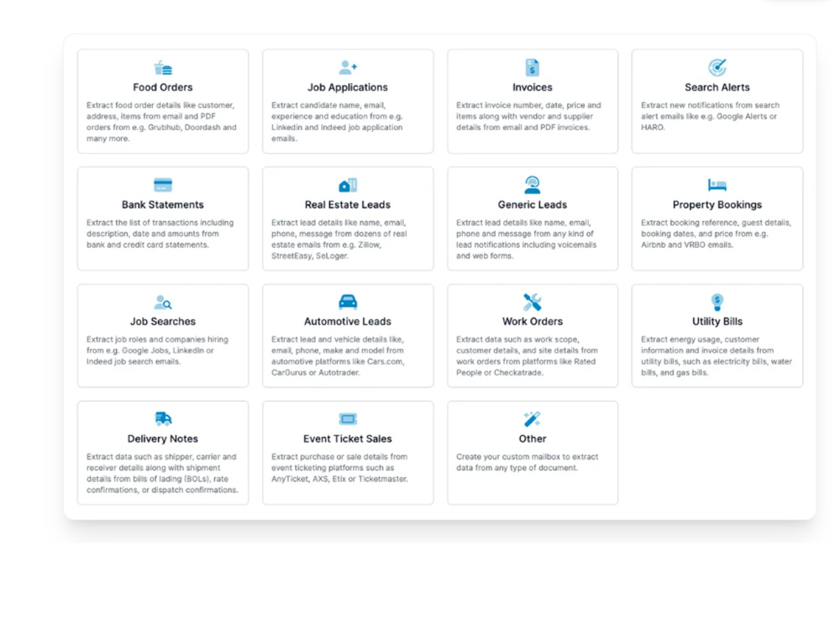Click the Generic Leads person icon
The width and height of the screenshot is (840, 630).
click(x=532, y=185)
